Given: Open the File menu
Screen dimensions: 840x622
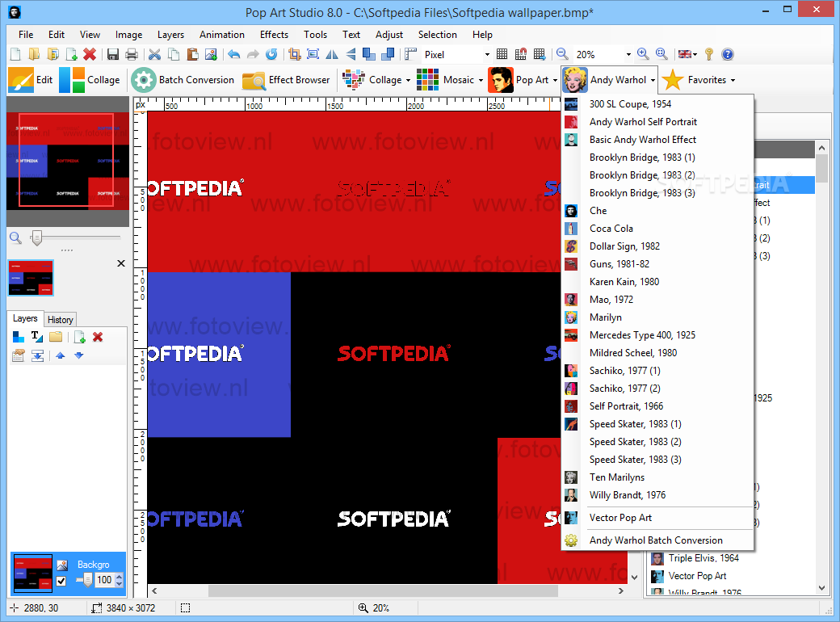Looking at the screenshot, I should 26,35.
